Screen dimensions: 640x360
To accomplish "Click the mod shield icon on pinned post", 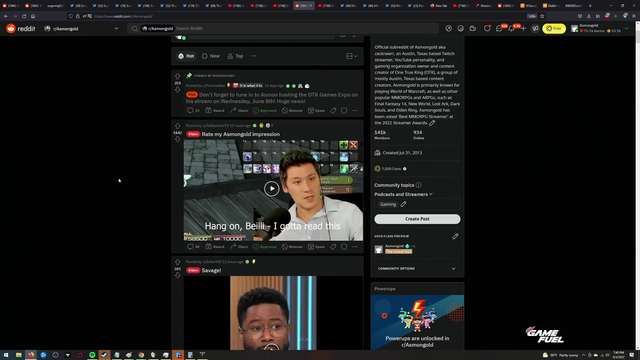I will pos(344,111).
